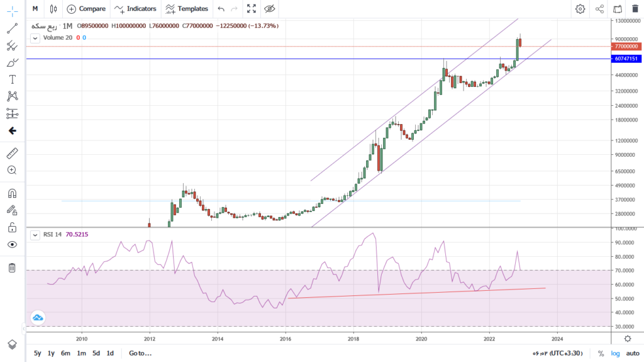The width and height of the screenshot is (644, 362).
Task: Set range to 1m
Action: (81, 353)
